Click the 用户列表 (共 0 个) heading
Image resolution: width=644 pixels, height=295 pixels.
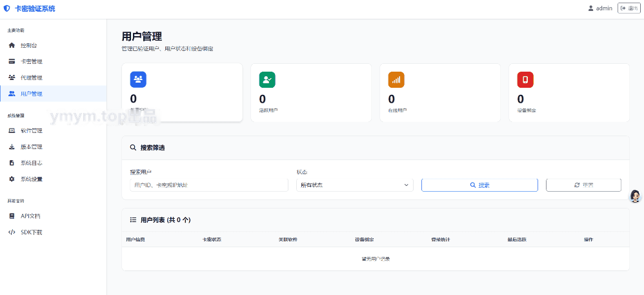pyautogui.click(x=166, y=220)
